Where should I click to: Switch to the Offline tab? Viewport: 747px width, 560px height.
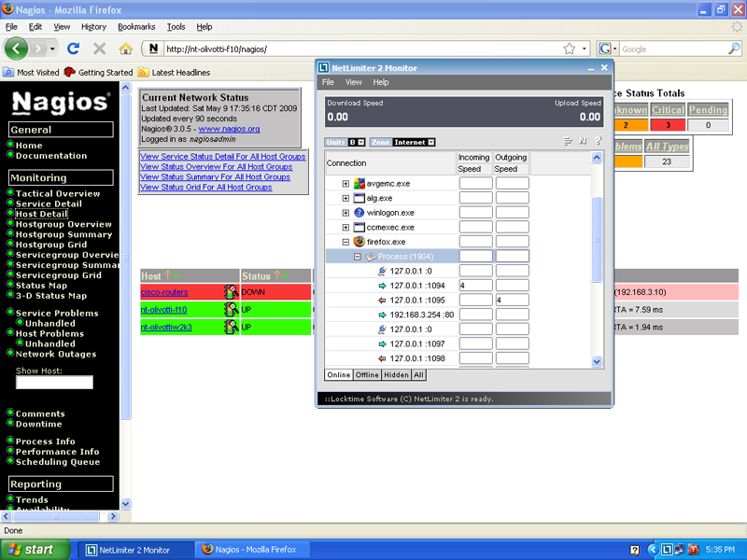click(367, 375)
